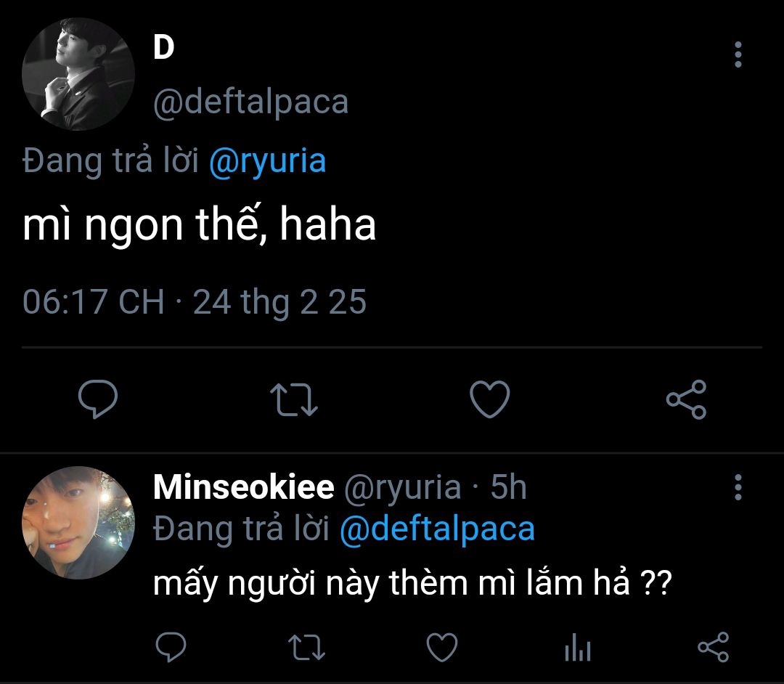Open Minseokiee's profile picture
784x684 pixels.
point(78,523)
